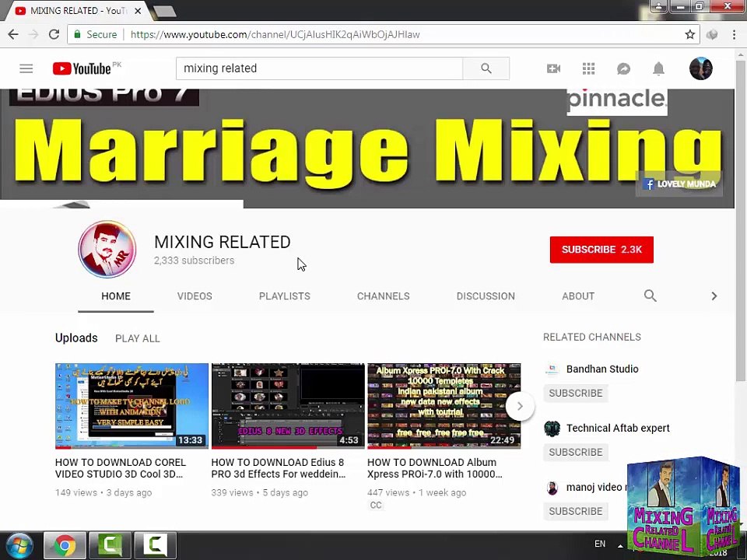
Task: Click PLAY ALL for uploads
Action: coord(137,338)
